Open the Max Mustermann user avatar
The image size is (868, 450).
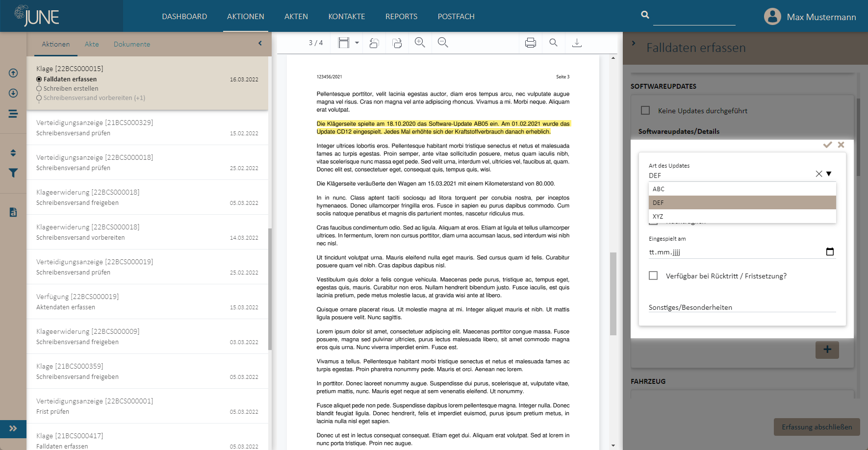coord(772,16)
